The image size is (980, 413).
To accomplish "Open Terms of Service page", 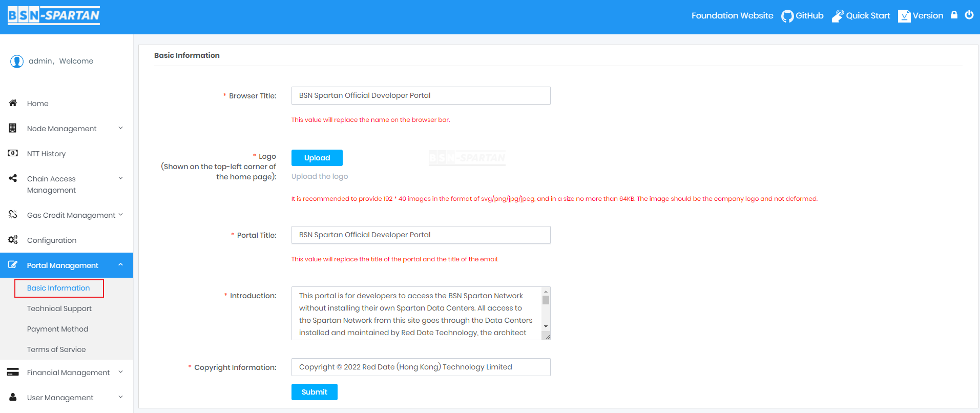I will [x=56, y=349].
